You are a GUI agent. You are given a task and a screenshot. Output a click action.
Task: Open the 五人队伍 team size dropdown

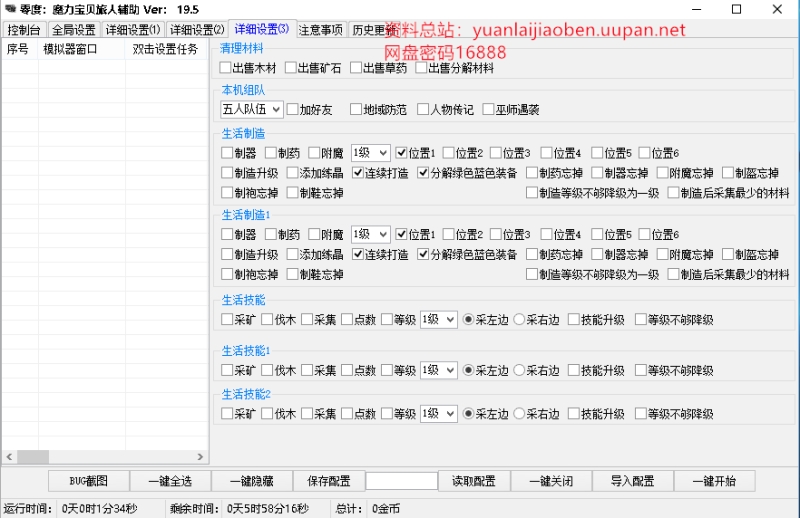(x=252, y=109)
